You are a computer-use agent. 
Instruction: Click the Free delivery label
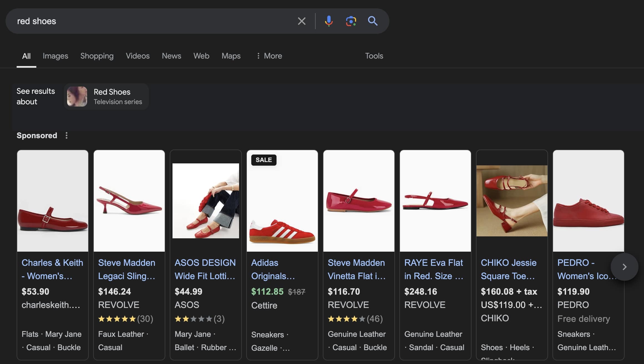(584, 319)
